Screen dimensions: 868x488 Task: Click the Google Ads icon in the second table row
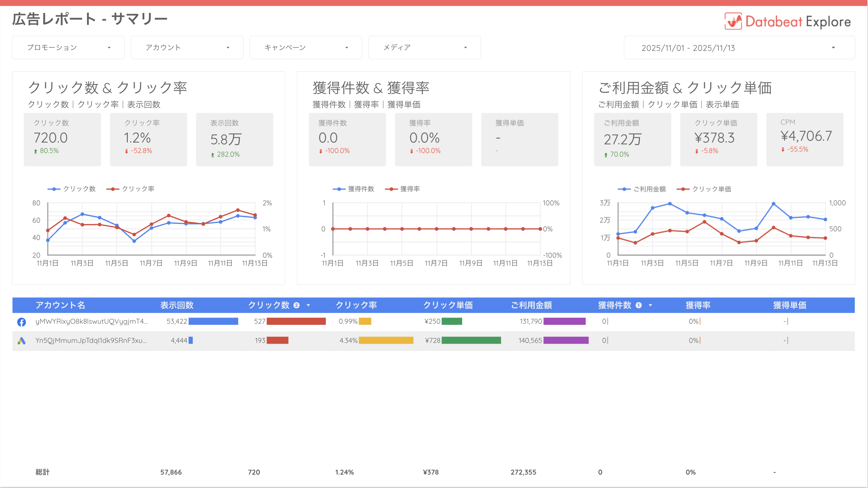22,340
